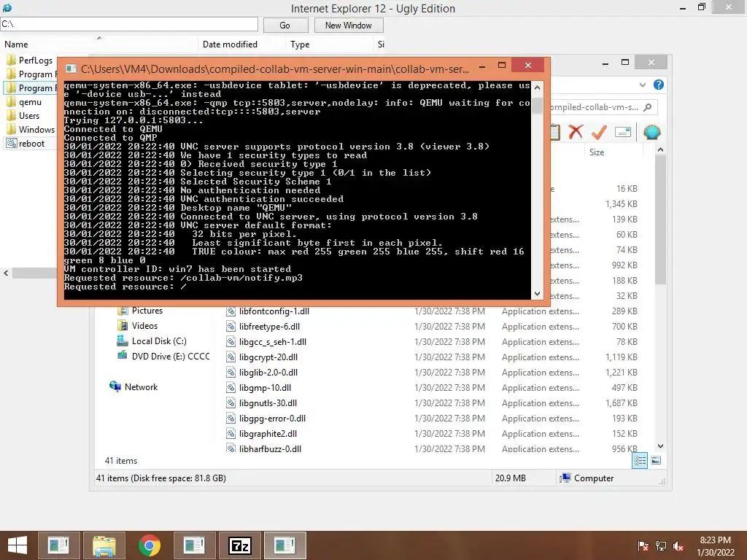Open 7-Zip from taskbar
This screenshot has height=560, width=747.
click(x=239, y=545)
